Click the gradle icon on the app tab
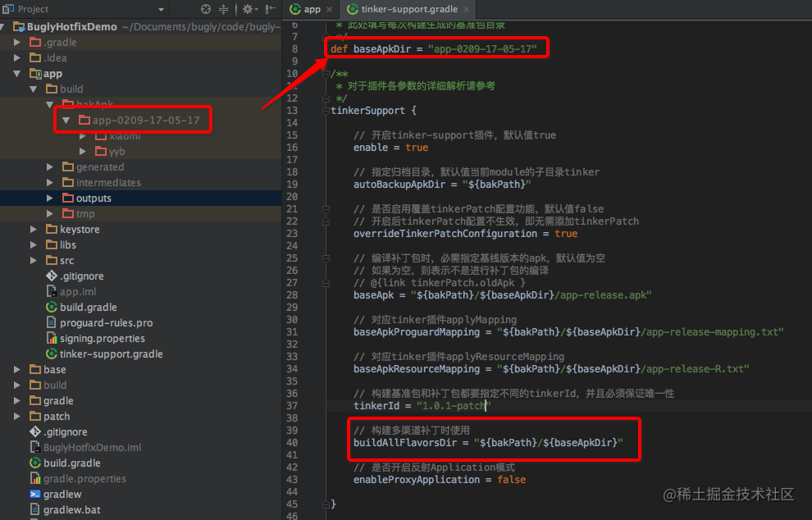The width and height of the screenshot is (812, 520). click(295, 9)
